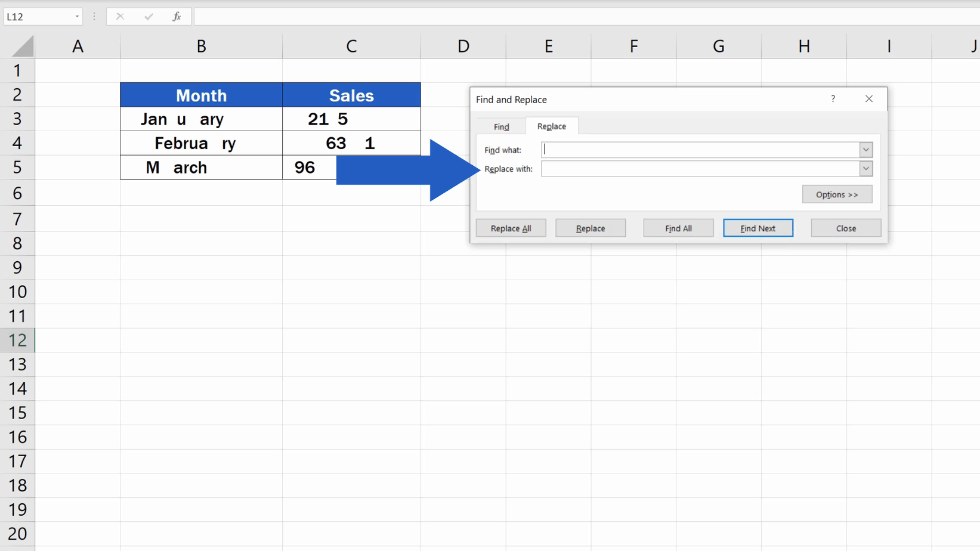Select the column B header
980x551 pixels.
tap(201, 47)
